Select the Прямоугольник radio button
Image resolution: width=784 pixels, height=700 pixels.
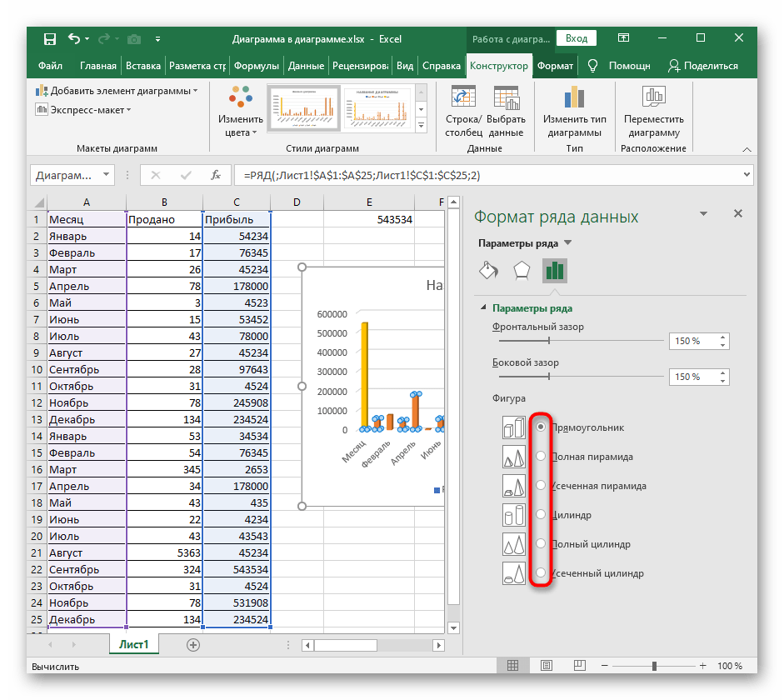tap(541, 427)
